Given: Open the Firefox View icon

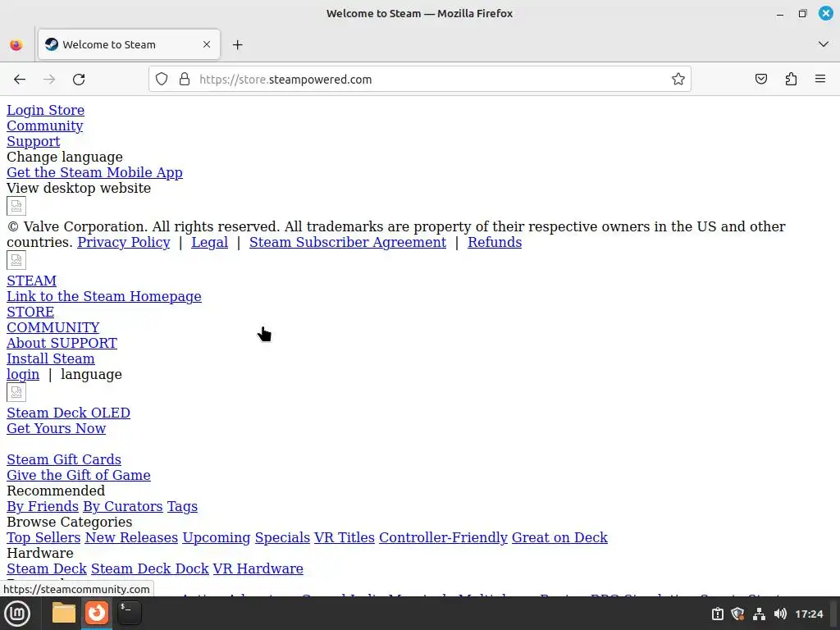Looking at the screenshot, I should [16, 45].
